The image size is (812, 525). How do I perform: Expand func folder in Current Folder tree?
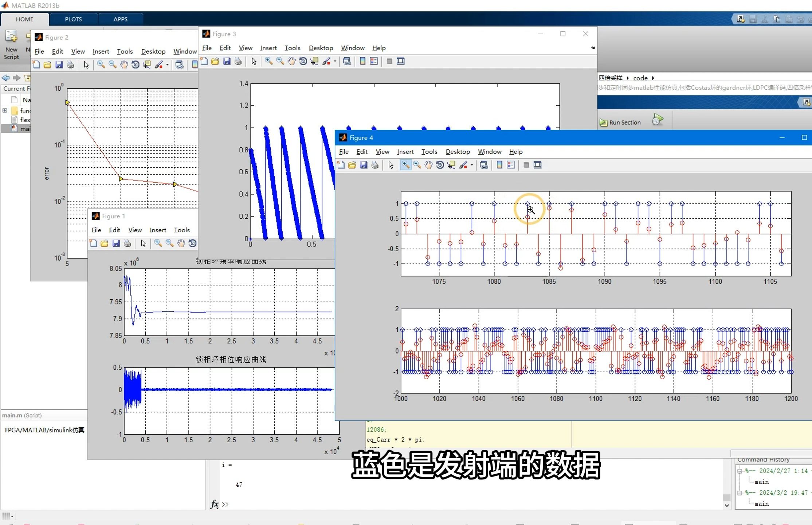[5, 110]
